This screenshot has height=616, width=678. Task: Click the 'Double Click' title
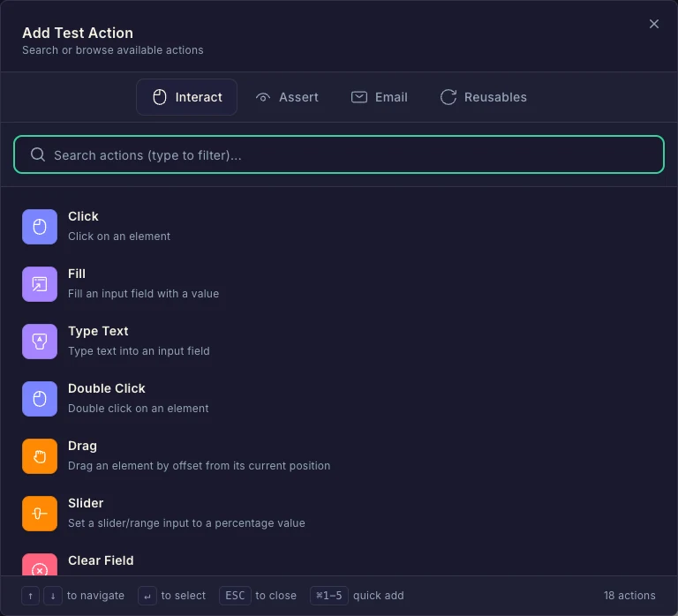click(106, 388)
